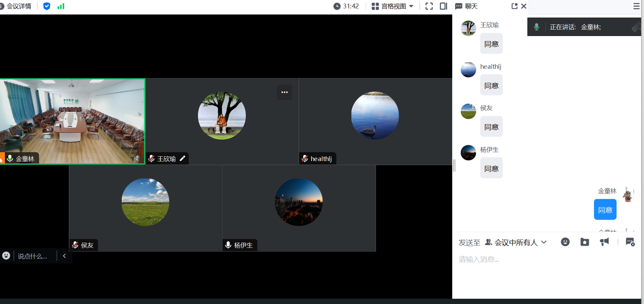The image size is (644, 304).
Task: Click the megaphone announcement icon
Action: point(604,242)
